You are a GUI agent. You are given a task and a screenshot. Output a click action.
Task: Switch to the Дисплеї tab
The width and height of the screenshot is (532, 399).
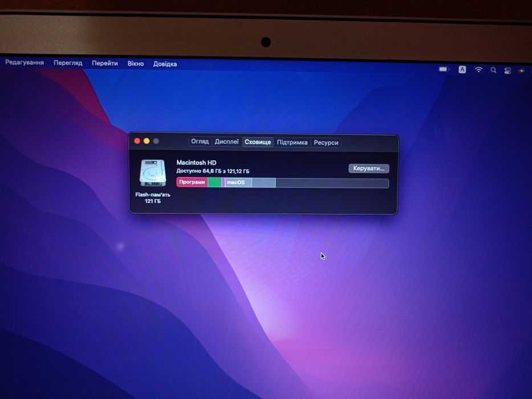tap(226, 142)
